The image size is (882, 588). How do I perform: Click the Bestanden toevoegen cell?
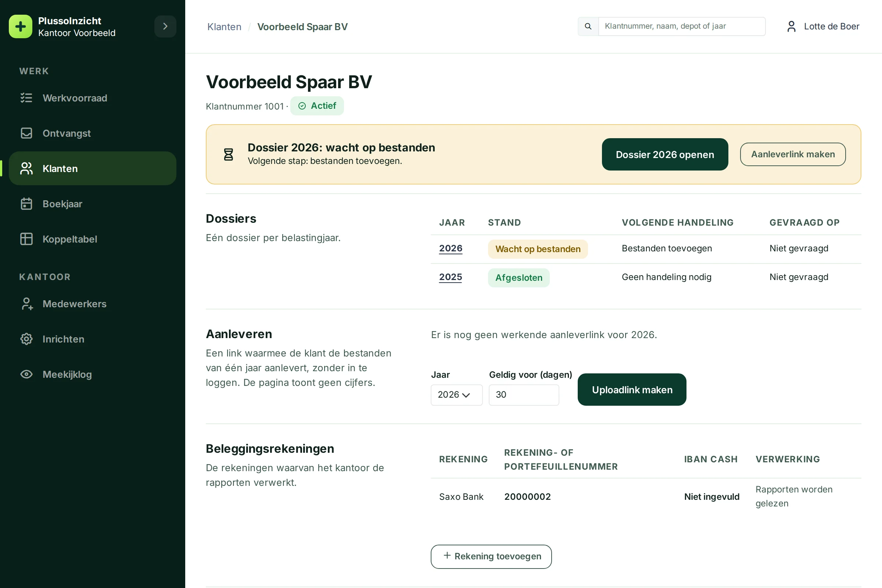(667, 248)
